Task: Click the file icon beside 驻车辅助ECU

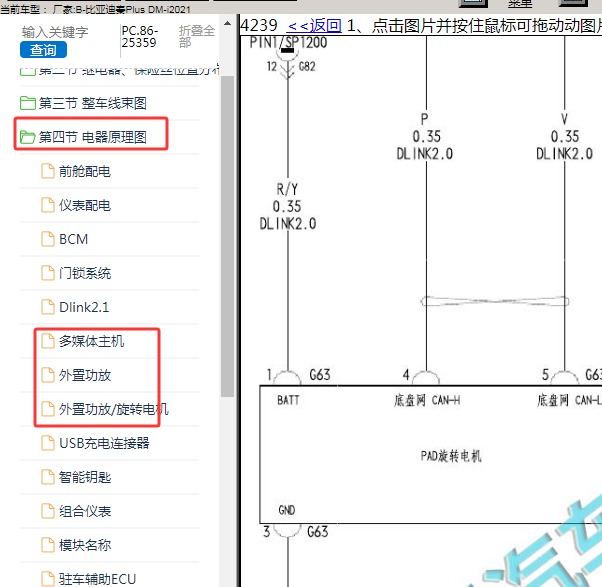Action: 48,579
